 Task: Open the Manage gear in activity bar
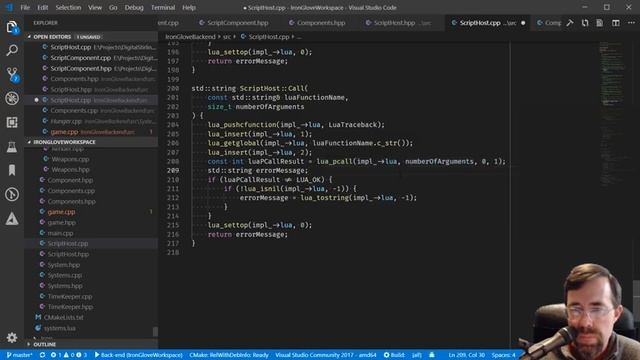click(12, 337)
